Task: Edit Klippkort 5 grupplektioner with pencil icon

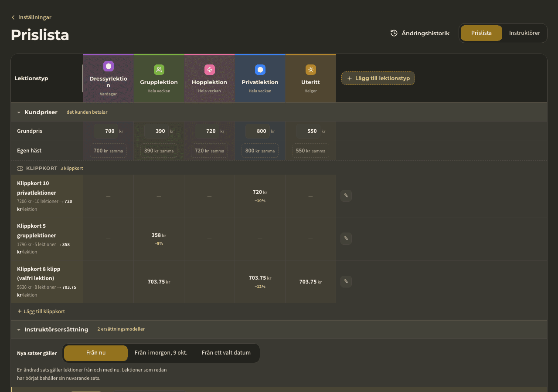Action: click(346, 239)
